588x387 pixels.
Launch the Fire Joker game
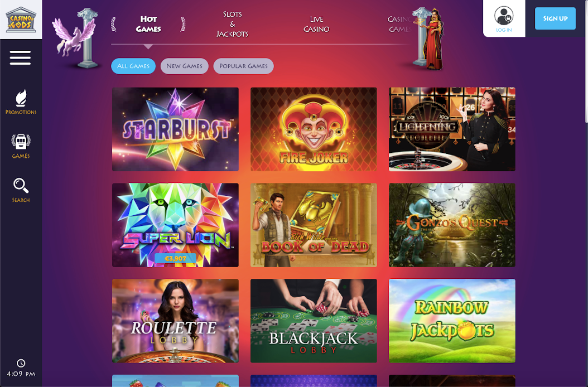click(314, 129)
